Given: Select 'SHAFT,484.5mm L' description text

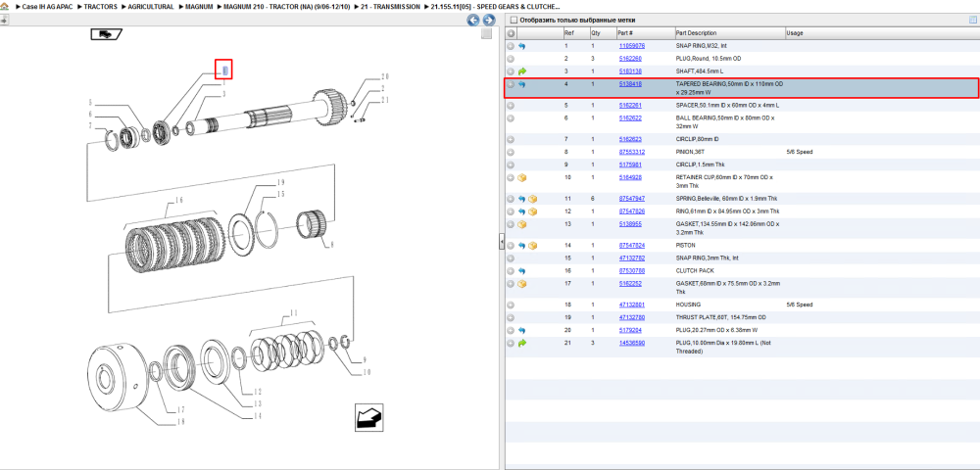Looking at the screenshot, I should pos(699,71).
